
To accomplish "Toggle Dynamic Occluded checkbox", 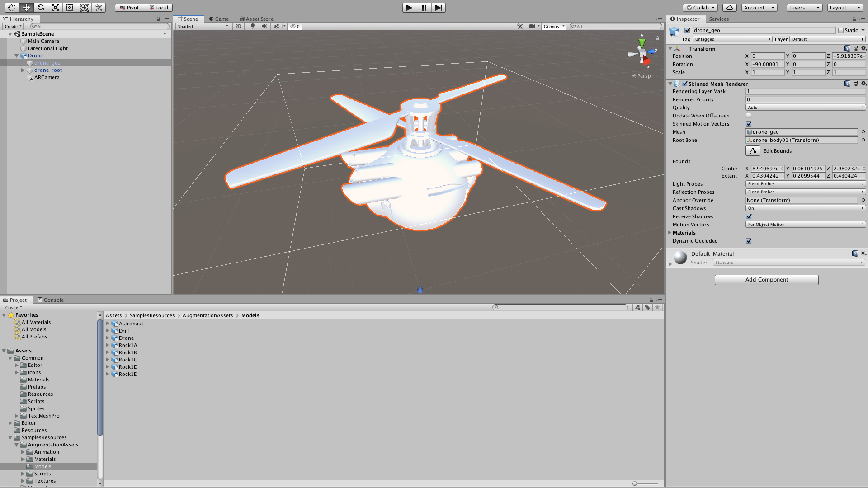I will tap(750, 241).
